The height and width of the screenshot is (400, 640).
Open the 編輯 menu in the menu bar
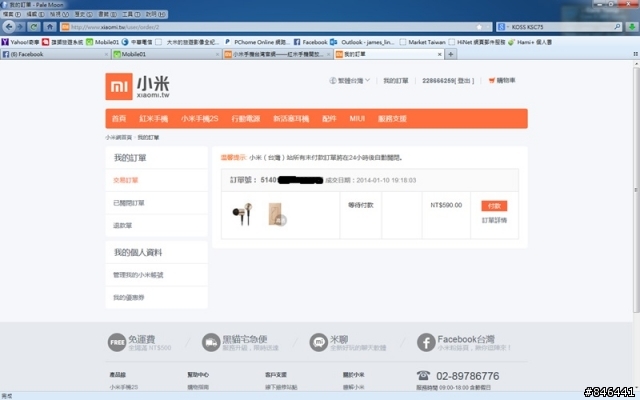(36, 14)
